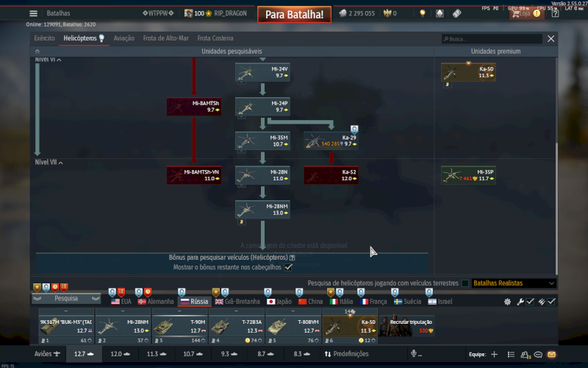Click the badge icon above Ka-29
The width and height of the screenshot is (588, 368).
[x=354, y=130]
